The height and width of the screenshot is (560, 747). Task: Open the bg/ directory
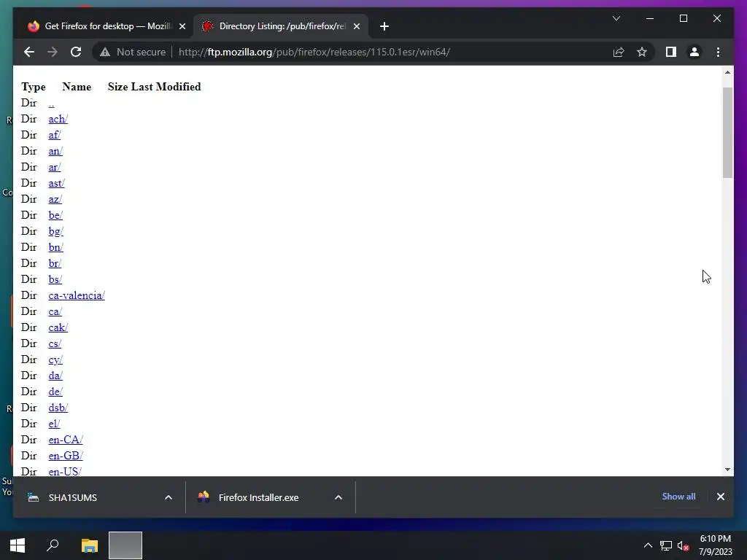(x=55, y=231)
